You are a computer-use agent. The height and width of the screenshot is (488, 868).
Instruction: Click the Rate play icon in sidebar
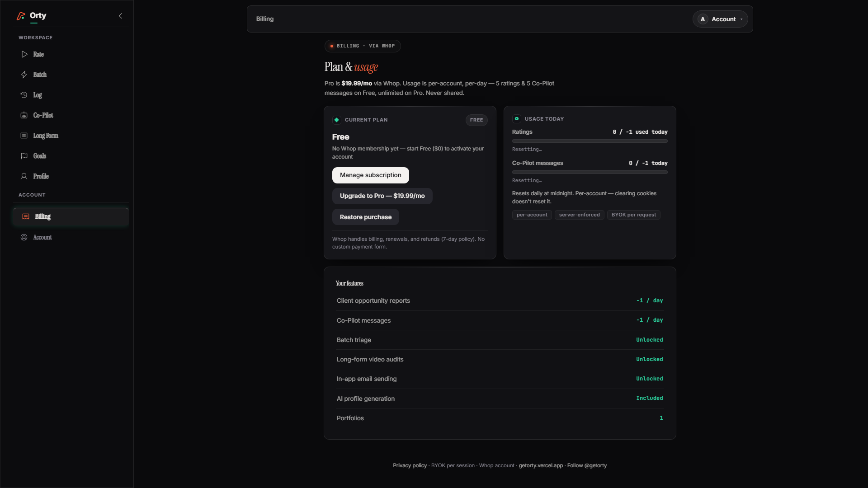(x=24, y=54)
